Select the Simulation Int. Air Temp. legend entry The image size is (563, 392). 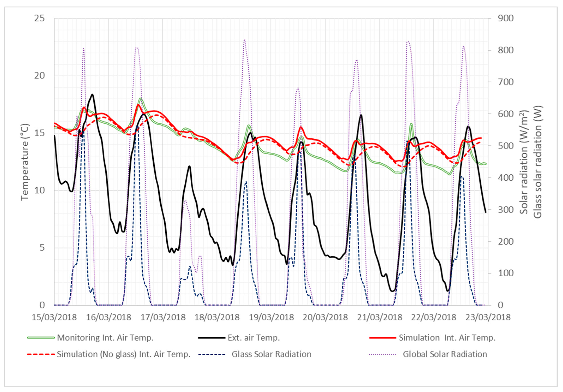pyautogui.click(x=447, y=338)
